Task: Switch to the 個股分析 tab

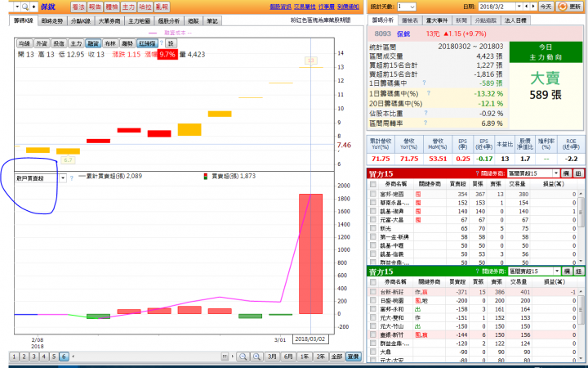Action: click(169, 21)
